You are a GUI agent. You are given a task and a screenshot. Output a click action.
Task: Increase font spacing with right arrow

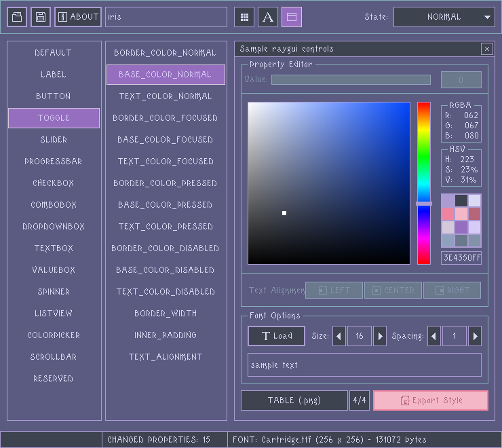click(x=475, y=336)
